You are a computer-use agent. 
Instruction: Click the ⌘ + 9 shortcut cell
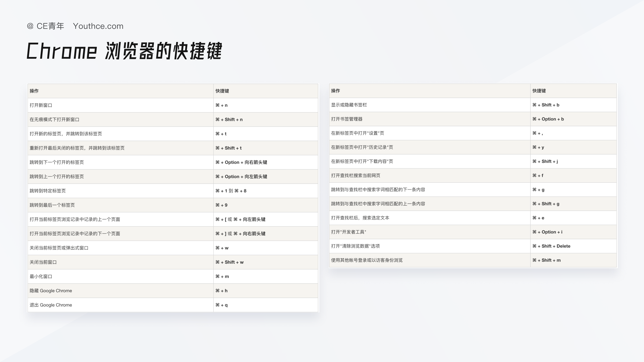click(221, 205)
